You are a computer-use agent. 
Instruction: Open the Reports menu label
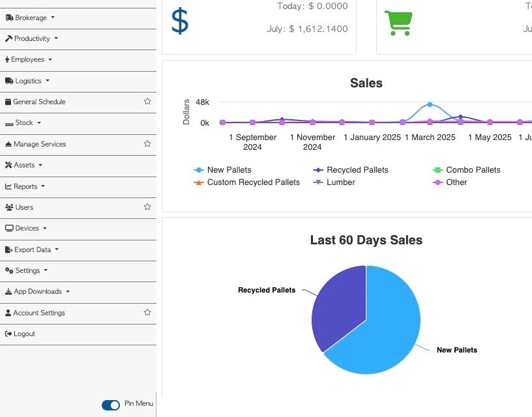(25, 186)
